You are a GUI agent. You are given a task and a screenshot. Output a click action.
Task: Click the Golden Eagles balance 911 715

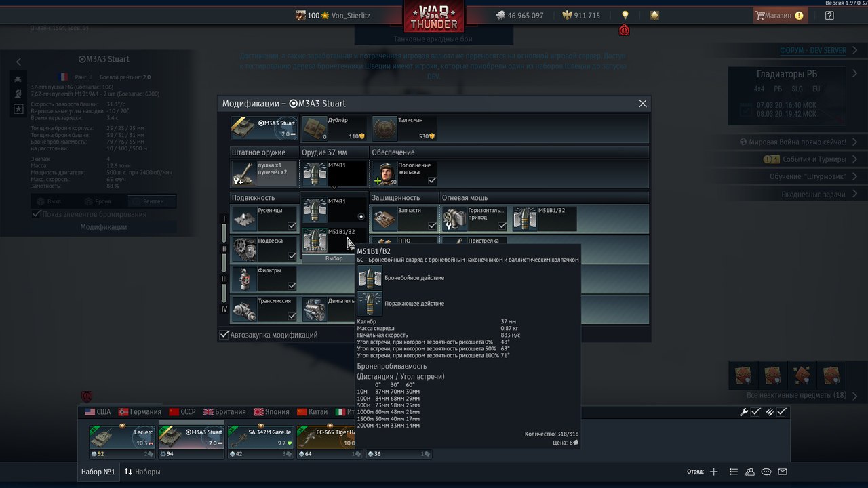pos(581,15)
